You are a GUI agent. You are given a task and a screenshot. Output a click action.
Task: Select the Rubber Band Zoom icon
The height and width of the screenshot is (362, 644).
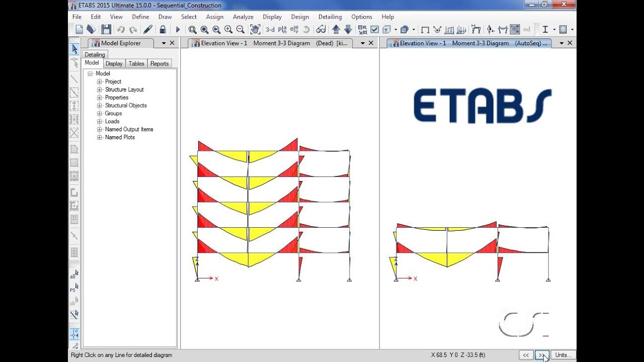coord(193,30)
